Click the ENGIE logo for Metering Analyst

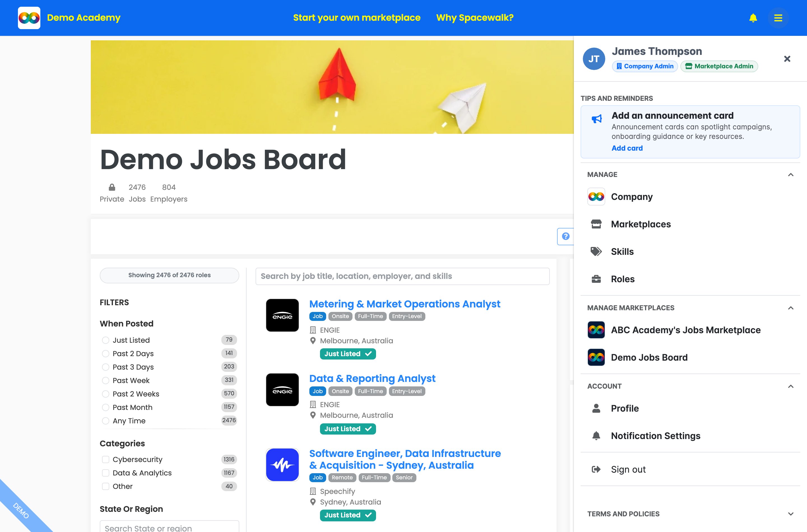[x=282, y=315]
